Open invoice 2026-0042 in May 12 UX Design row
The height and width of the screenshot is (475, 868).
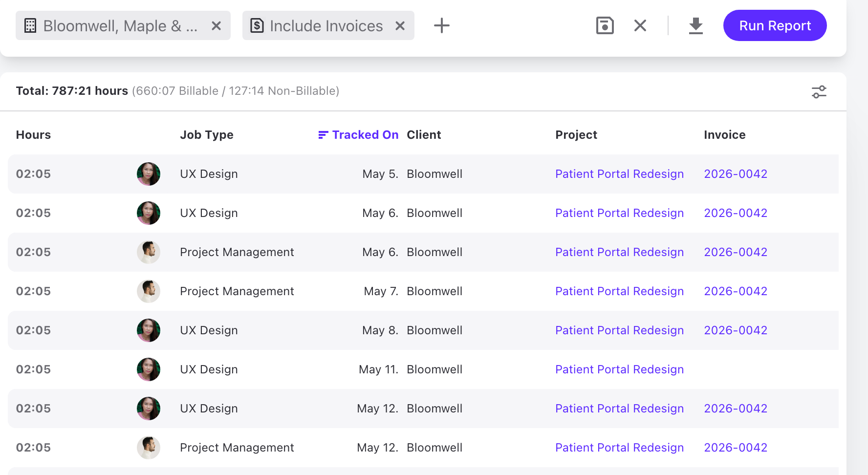(736, 409)
